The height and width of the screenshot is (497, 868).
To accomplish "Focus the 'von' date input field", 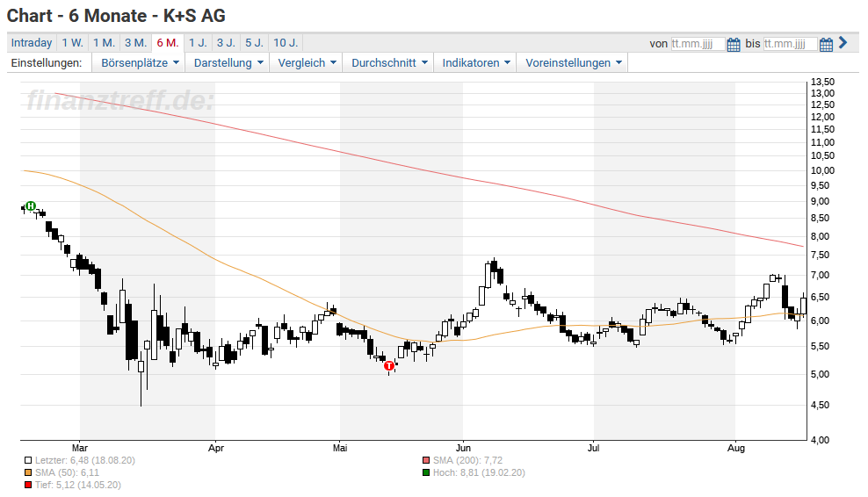I will click(x=698, y=44).
